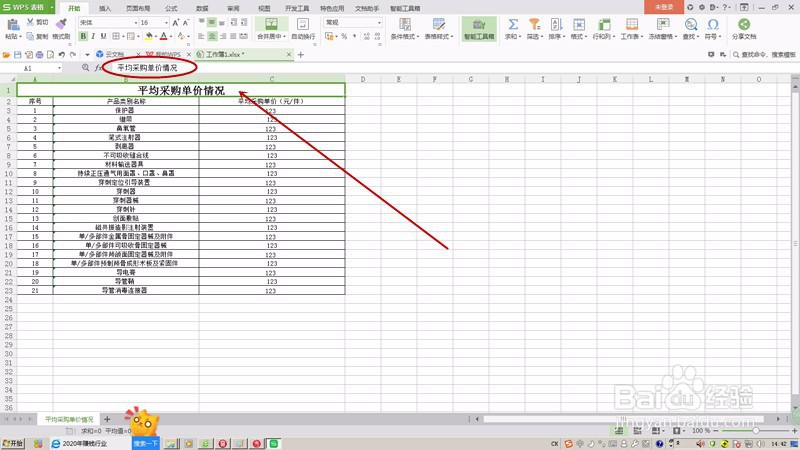Screen dimensions: 800x450
Task: Switch to the 插入 (Insert) ribbon tab
Action: pyautogui.click(x=105, y=9)
